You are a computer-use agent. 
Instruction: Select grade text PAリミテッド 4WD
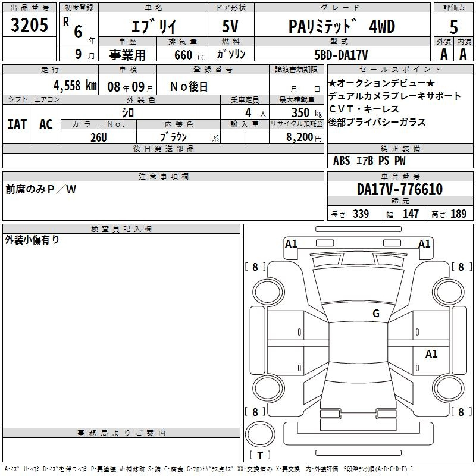tap(342, 26)
